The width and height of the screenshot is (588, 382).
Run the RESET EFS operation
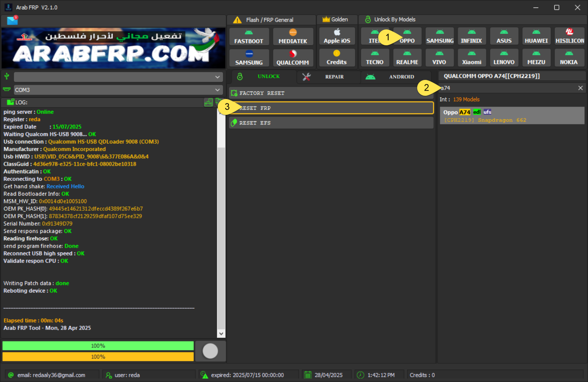[x=331, y=123]
